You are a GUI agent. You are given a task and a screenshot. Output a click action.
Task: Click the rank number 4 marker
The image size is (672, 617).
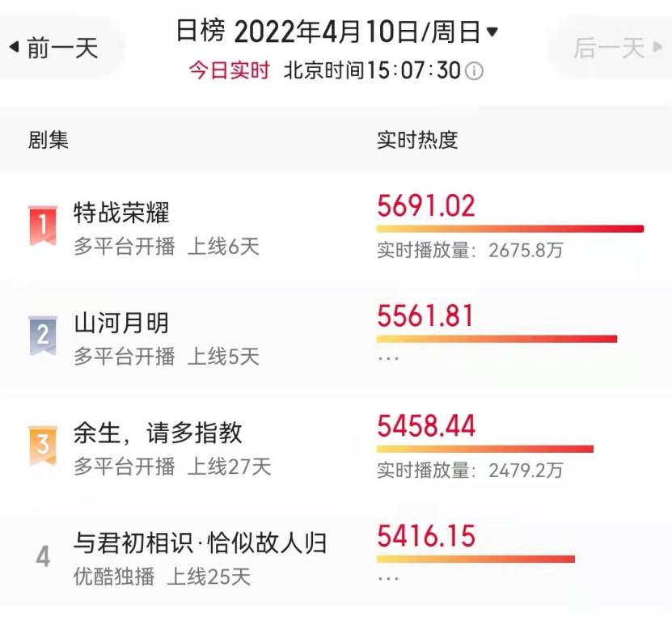click(x=43, y=556)
